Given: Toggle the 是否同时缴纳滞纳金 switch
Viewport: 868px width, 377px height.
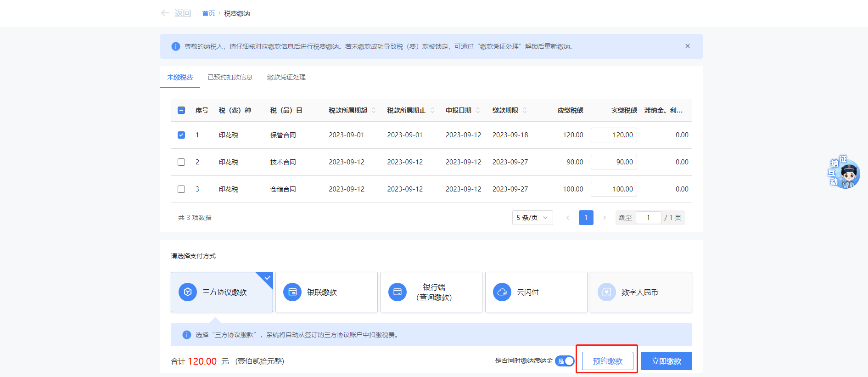Looking at the screenshot, I should click(565, 361).
